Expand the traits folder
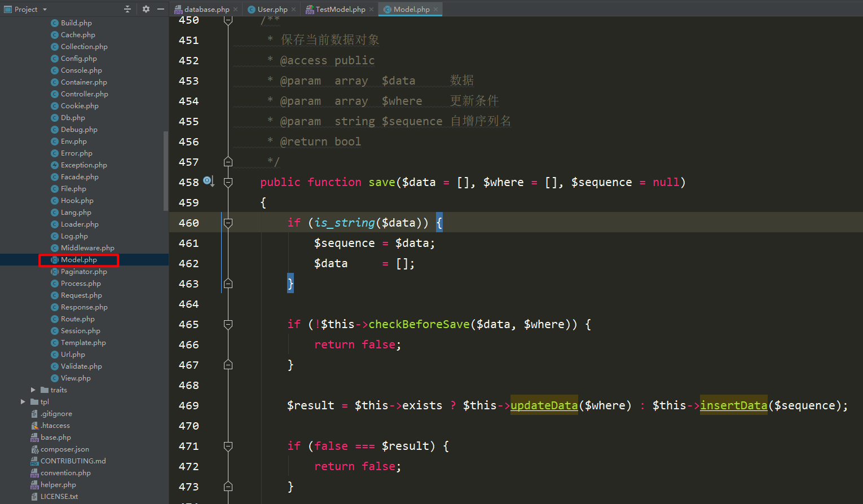Screen dimensions: 863x504 pyautogui.click(x=33, y=390)
